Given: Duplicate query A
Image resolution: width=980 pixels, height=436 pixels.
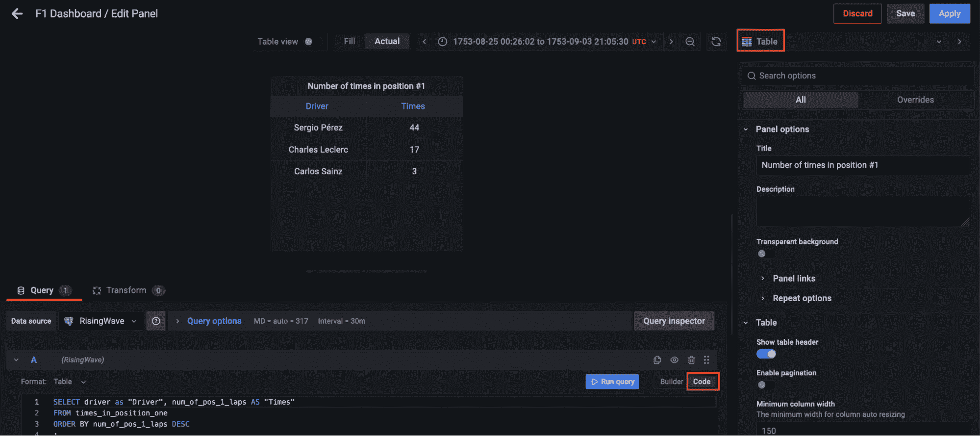Looking at the screenshot, I should coord(657,360).
